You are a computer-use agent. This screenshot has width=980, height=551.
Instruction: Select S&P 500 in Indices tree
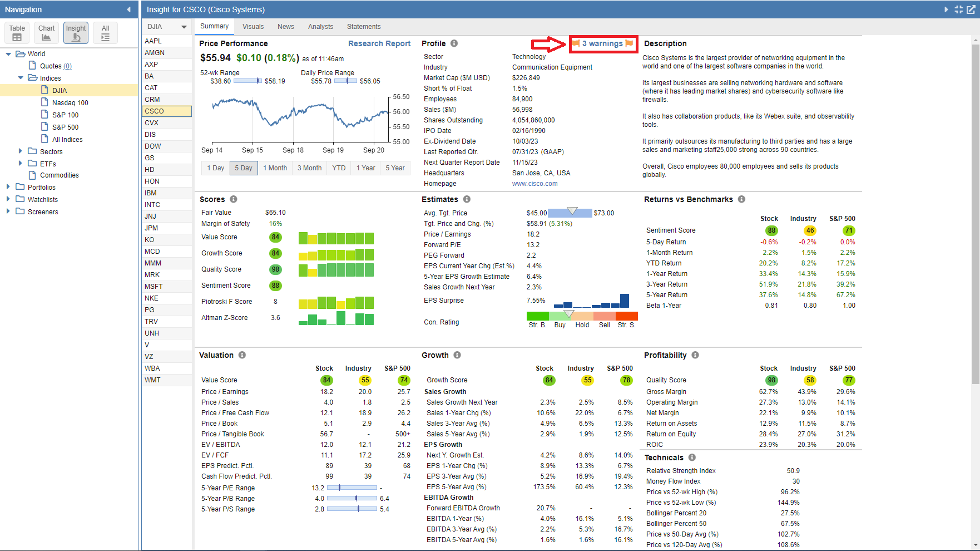click(x=65, y=127)
